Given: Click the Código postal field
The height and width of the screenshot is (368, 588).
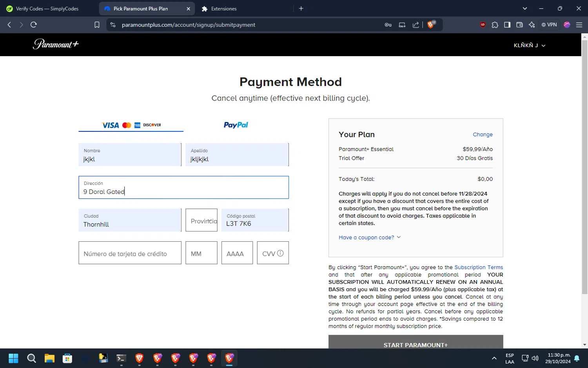Looking at the screenshot, I should tap(255, 220).
